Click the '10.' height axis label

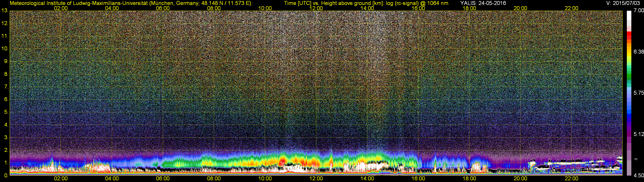(x=5, y=49)
